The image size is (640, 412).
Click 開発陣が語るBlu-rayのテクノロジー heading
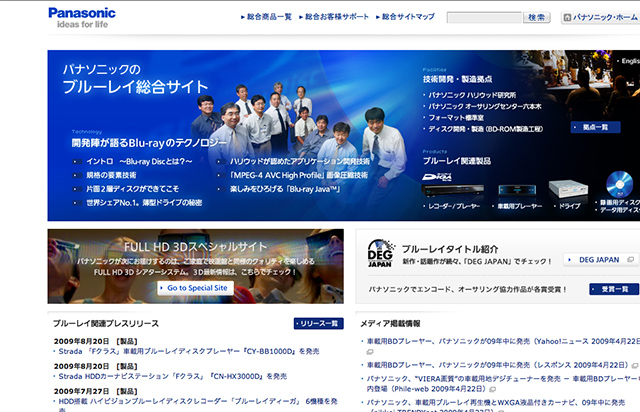149,143
